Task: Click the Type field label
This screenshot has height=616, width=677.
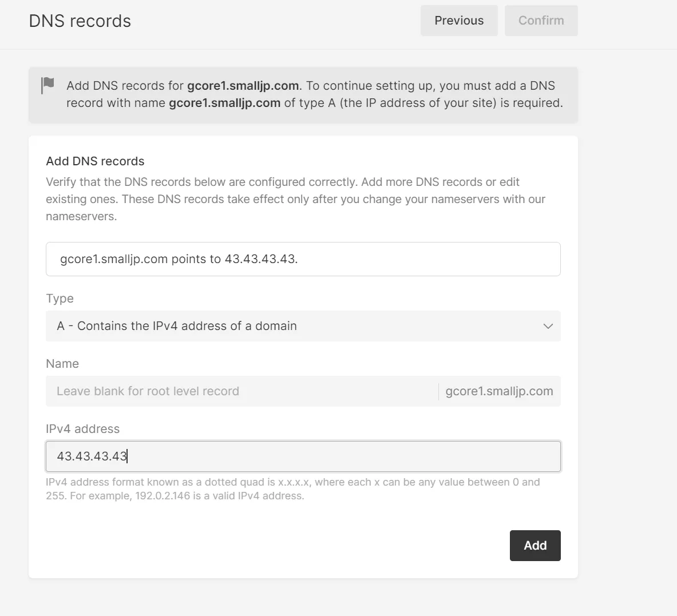Action: coord(60,299)
